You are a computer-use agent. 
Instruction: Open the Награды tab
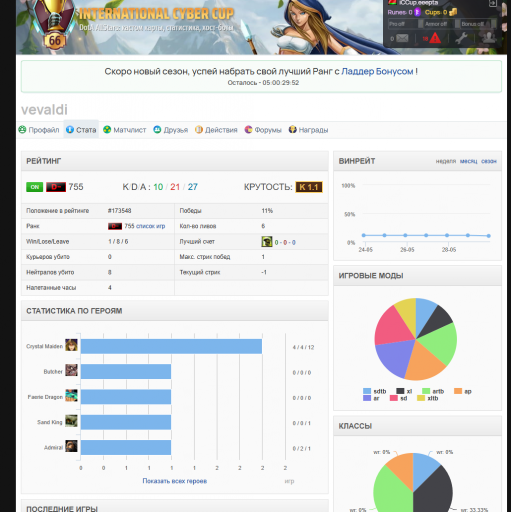[x=309, y=130]
